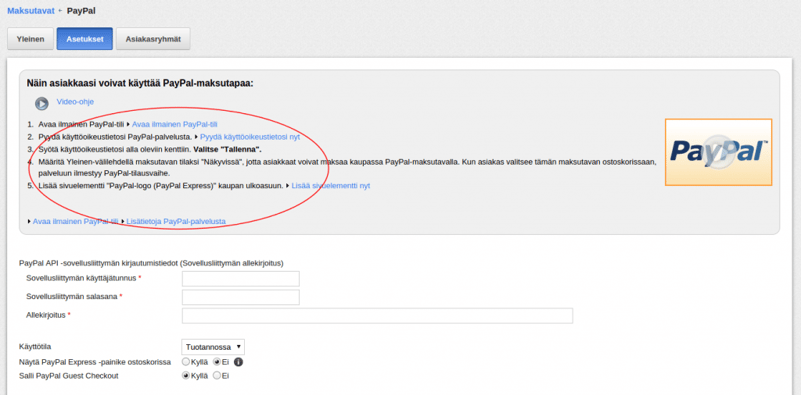The image size is (801, 395).
Task: Click the PayPal API -sovellusliittymän kirjautumistiedot label
Action: pos(151,263)
